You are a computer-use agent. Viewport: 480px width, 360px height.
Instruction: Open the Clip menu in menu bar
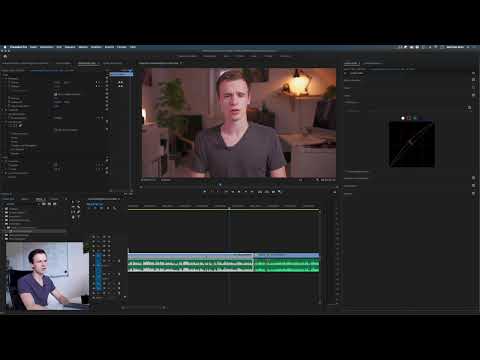click(x=59, y=47)
